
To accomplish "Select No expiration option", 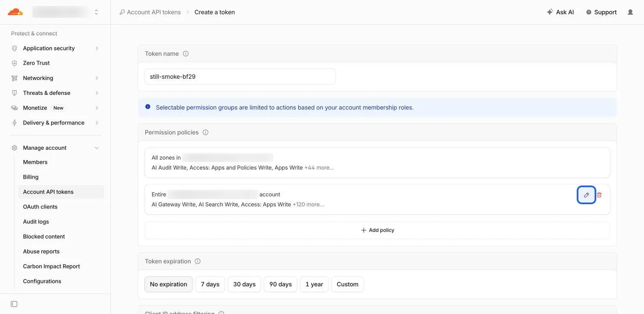I will [168, 284].
